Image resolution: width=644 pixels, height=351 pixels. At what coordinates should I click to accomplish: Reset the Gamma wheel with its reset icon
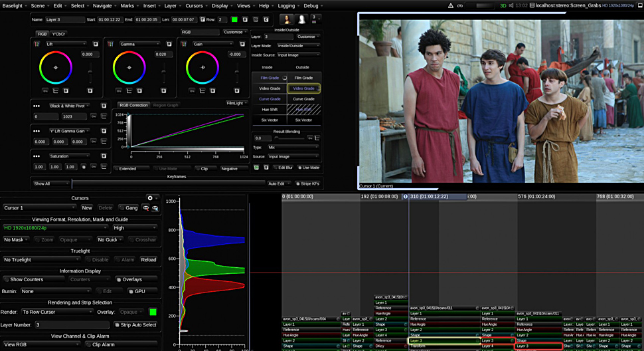[x=169, y=44]
